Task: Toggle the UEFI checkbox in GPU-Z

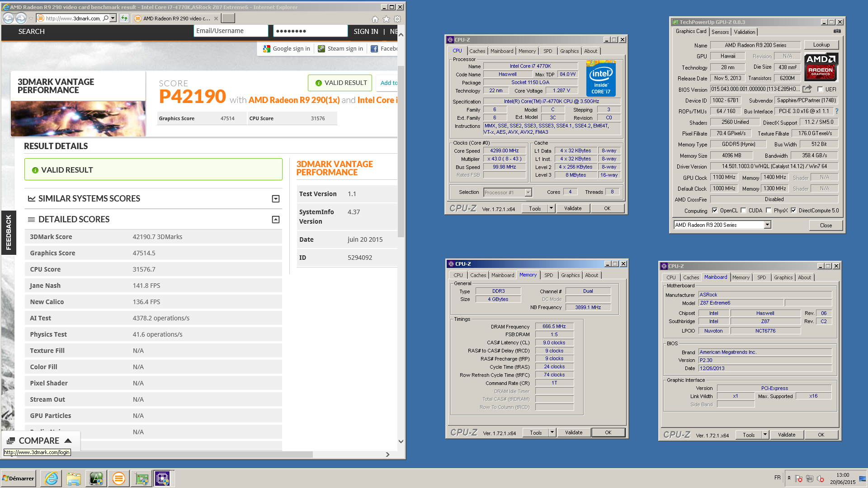Action: click(x=821, y=89)
